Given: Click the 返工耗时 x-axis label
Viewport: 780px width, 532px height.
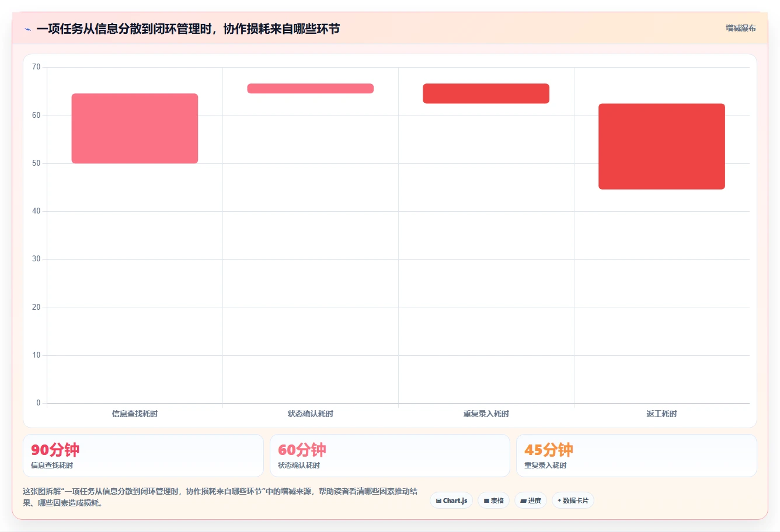Looking at the screenshot, I should (661, 414).
